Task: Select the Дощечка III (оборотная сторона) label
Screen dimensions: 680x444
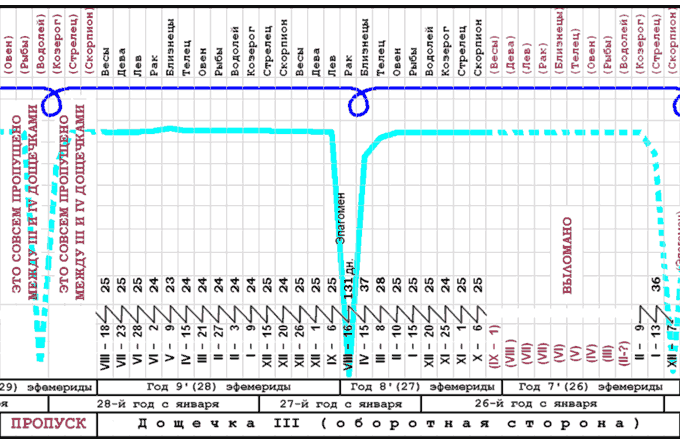Action: coord(388,424)
